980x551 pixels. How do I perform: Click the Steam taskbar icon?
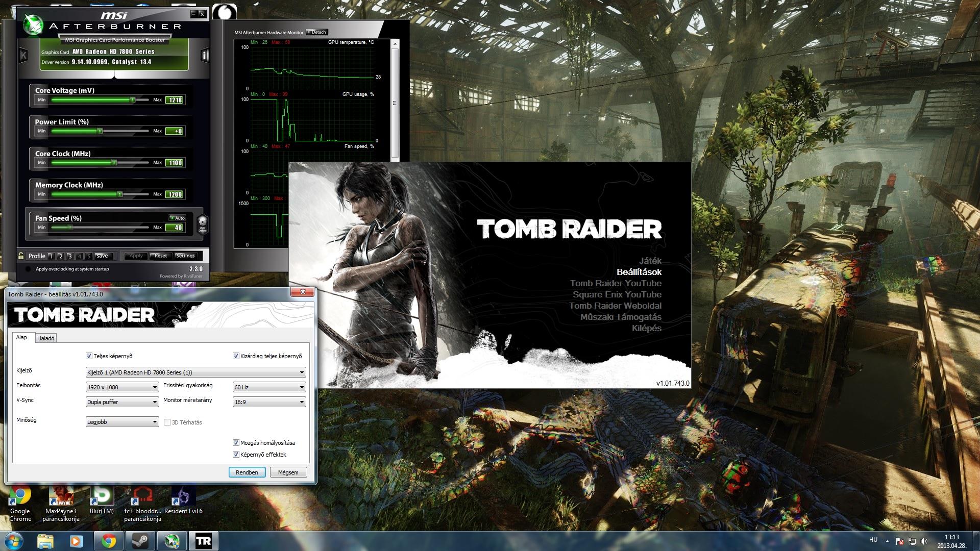coord(140,541)
